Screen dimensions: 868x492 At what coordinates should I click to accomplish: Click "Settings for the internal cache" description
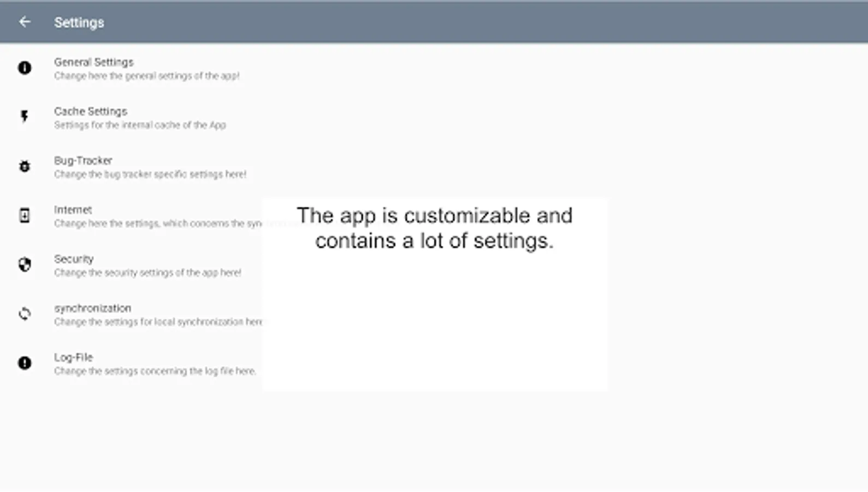140,125
